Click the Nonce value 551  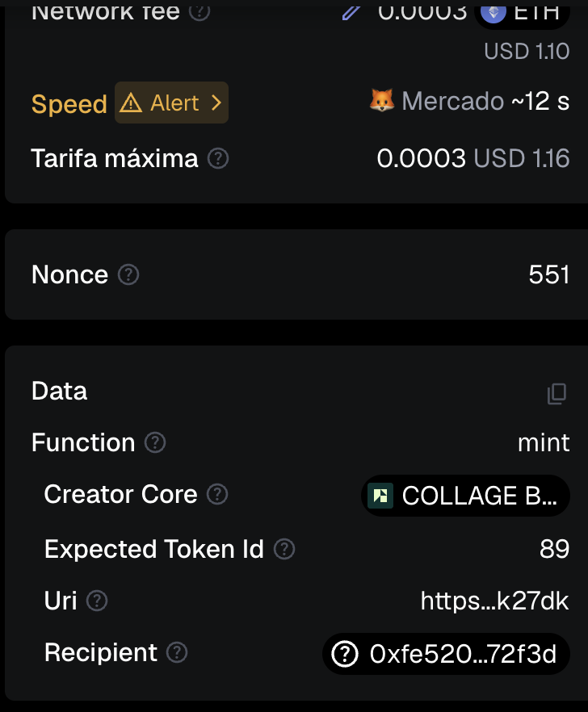click(x=549, y=274)
